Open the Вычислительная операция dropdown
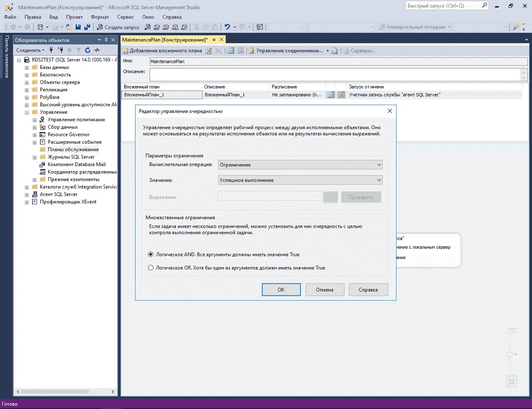Screen dimensions: 532x409 [x=300, y=165]
